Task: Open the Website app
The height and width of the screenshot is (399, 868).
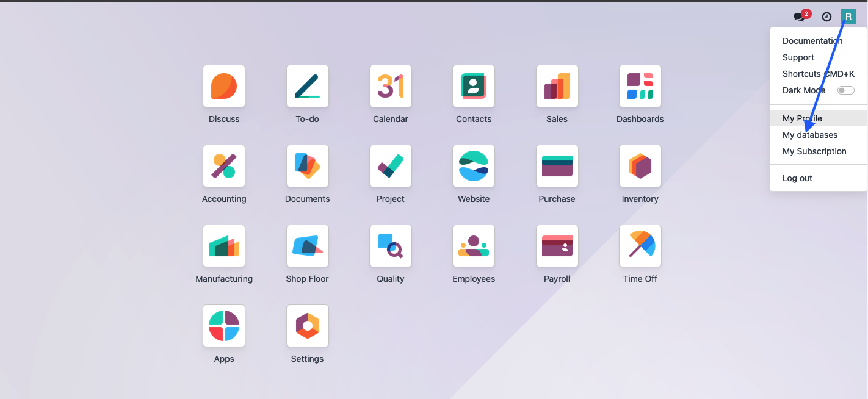Action: click(x=474, y=166)
